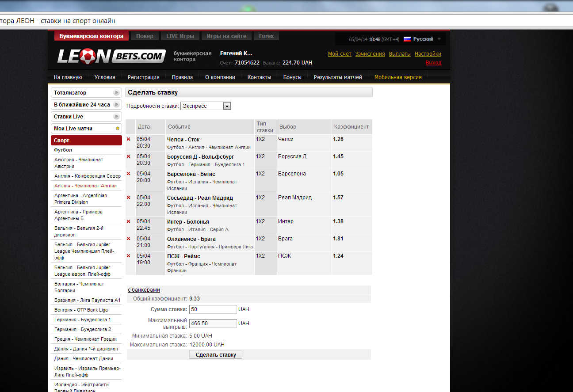The width and height of the screenshot is (573, 392).
Task: Go to На главную page
Action: pos(68,77)
